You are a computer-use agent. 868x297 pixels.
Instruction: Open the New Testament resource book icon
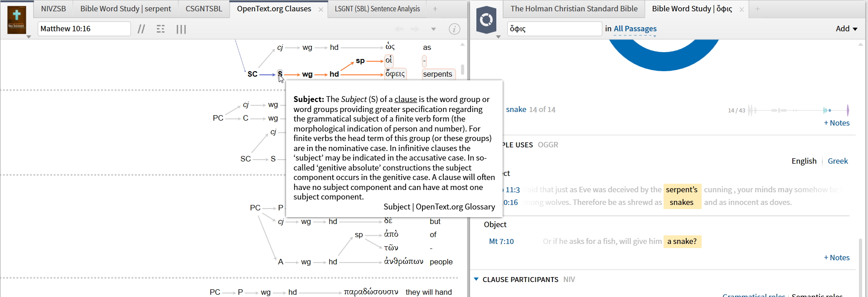point(17,19)
